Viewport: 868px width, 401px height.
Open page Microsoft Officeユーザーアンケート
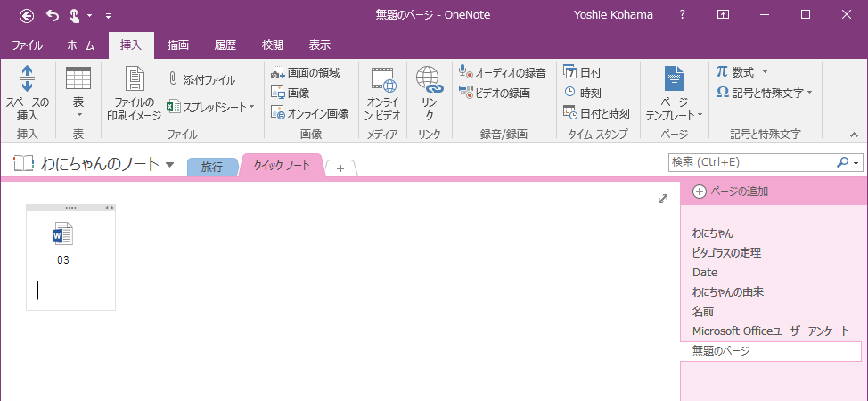click(771, 331)
